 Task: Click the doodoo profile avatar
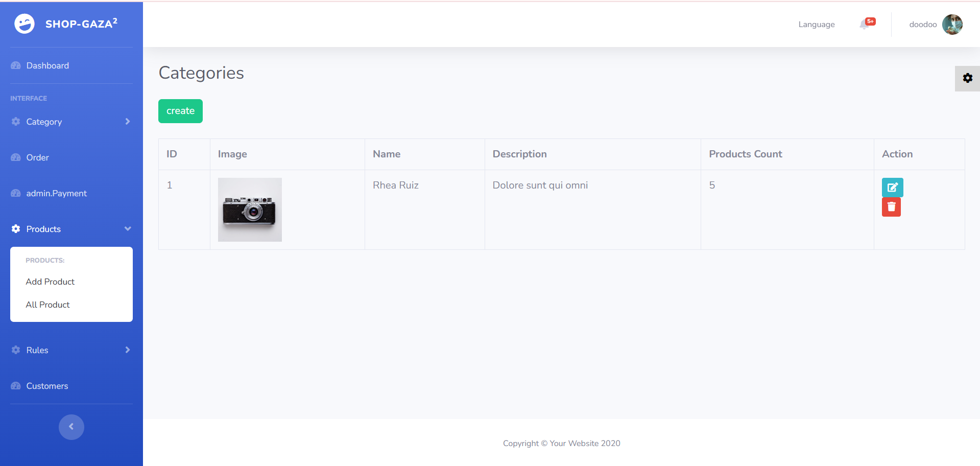click(952, 25)
